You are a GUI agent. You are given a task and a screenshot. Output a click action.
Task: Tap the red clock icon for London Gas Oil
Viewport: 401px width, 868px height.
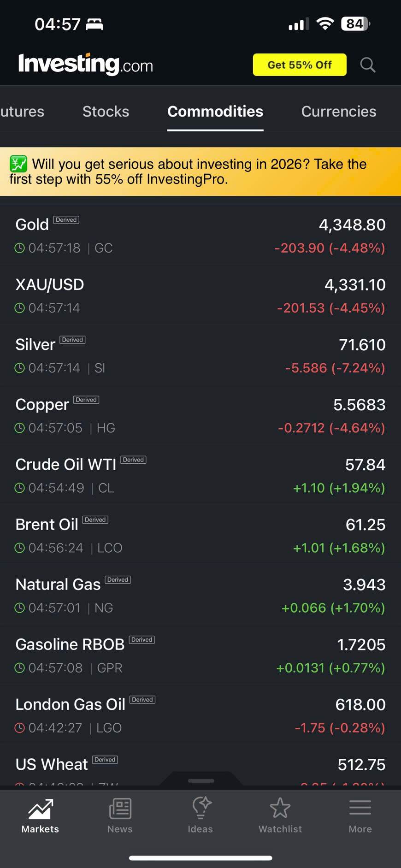pyautogui.click(x=19, y=728)
